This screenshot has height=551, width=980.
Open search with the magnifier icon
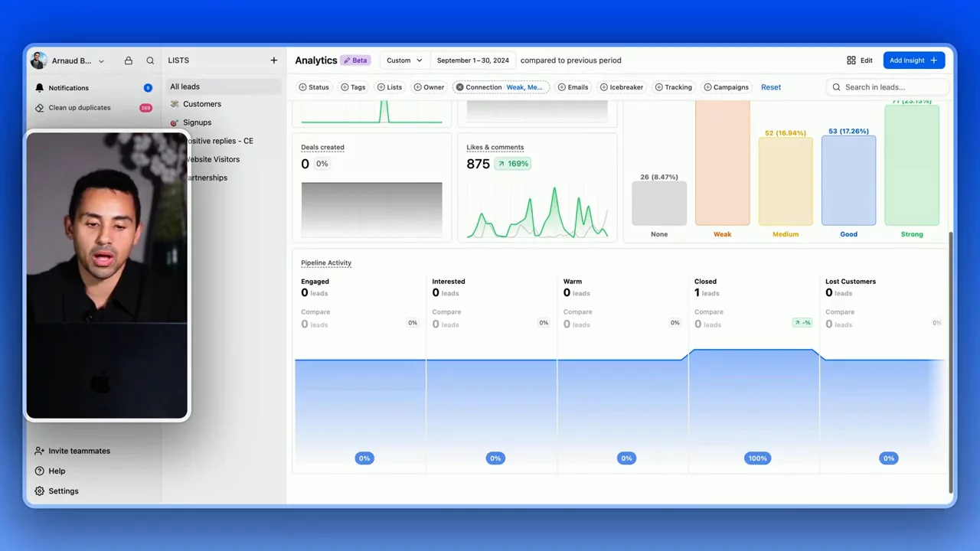point(150,60)
